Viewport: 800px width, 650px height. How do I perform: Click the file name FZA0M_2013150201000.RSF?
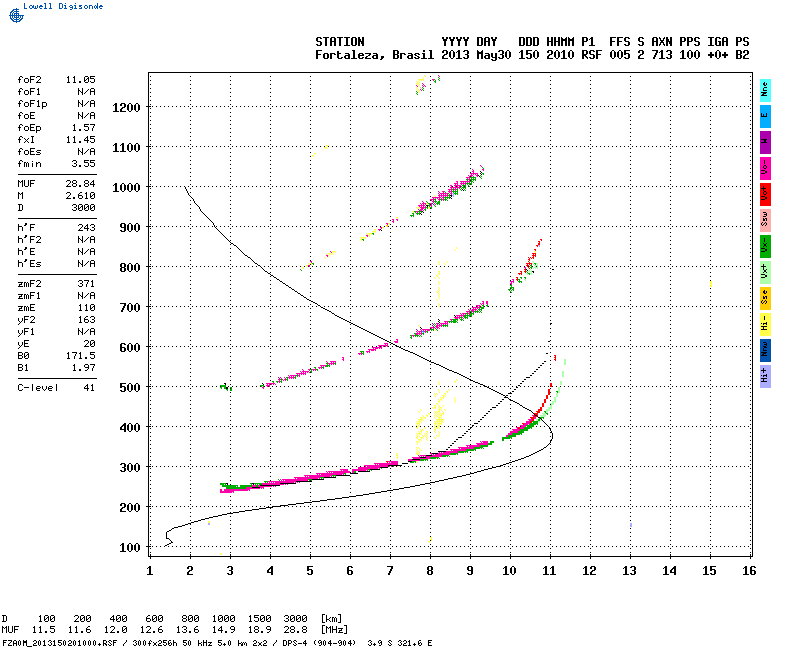[60, 643]
